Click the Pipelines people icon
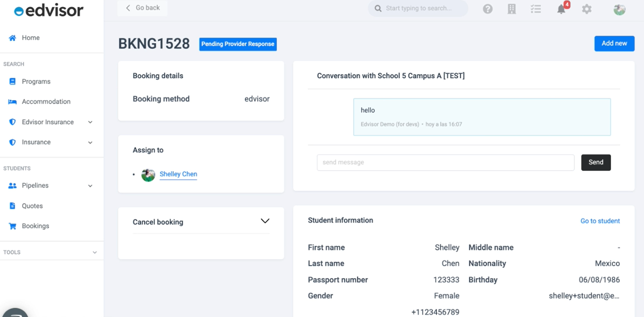 coord(12,186)
